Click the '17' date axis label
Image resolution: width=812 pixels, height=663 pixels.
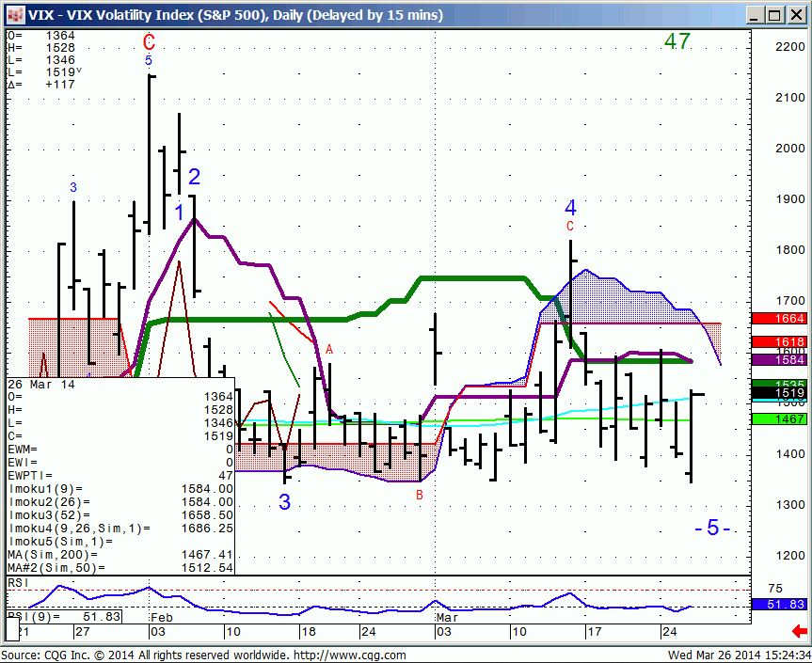594,631
